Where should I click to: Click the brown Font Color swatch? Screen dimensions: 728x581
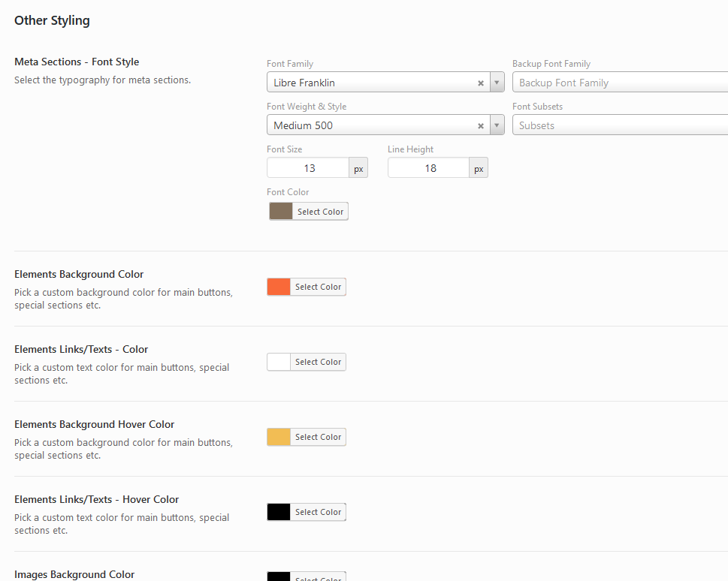tap(281, 212)
